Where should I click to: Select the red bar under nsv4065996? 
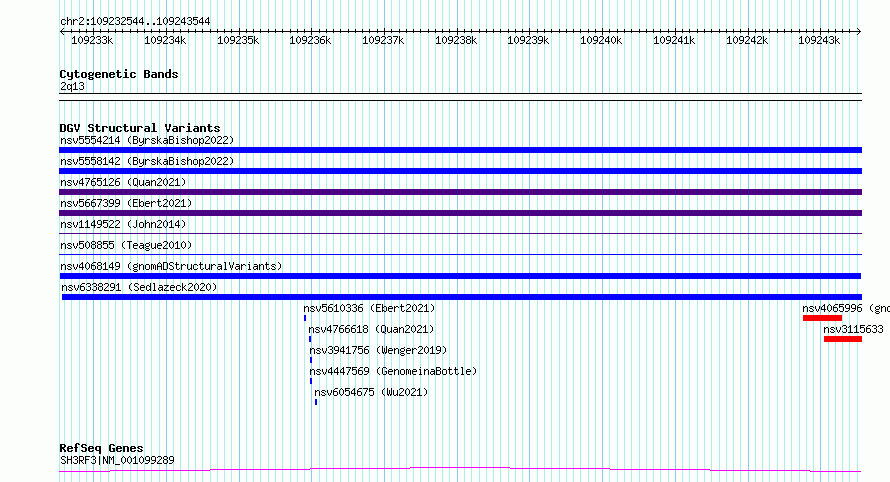[822, 318]
